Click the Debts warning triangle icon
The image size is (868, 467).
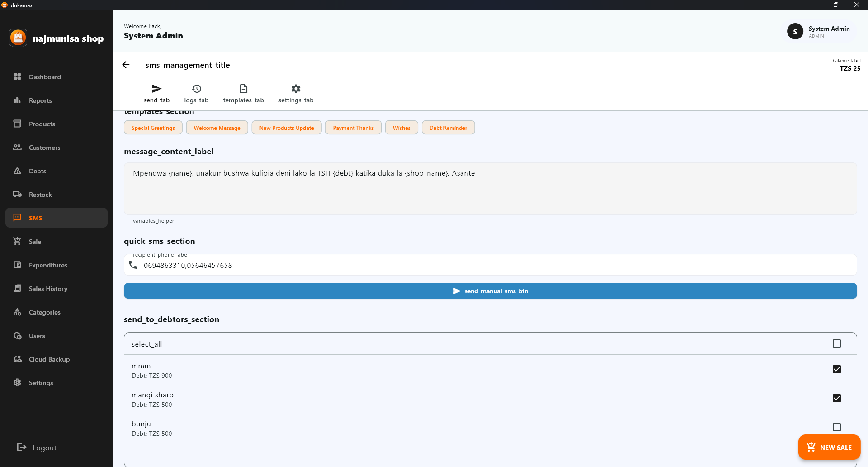17,171
